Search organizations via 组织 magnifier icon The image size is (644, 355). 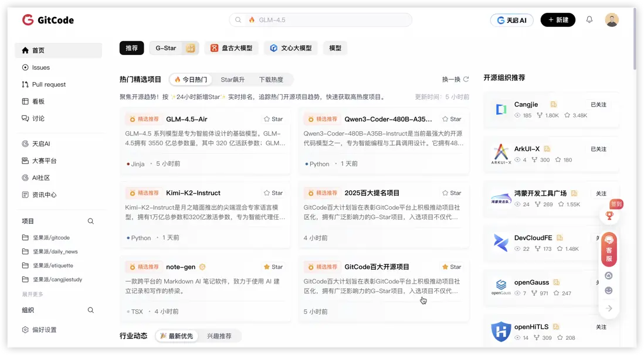coord(91,310)
